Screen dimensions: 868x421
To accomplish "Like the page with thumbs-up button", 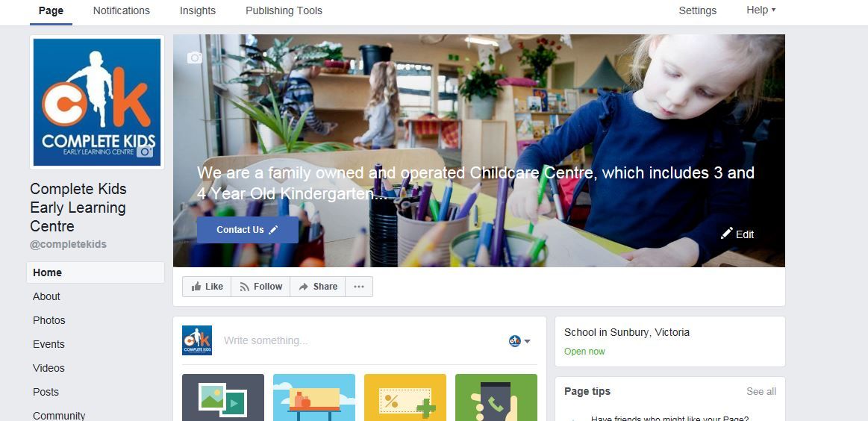I will pos(207,287).
